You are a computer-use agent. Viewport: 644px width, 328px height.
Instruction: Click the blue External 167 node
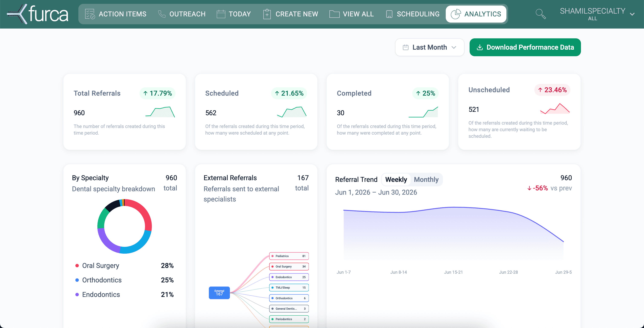[x=219, y=292]
